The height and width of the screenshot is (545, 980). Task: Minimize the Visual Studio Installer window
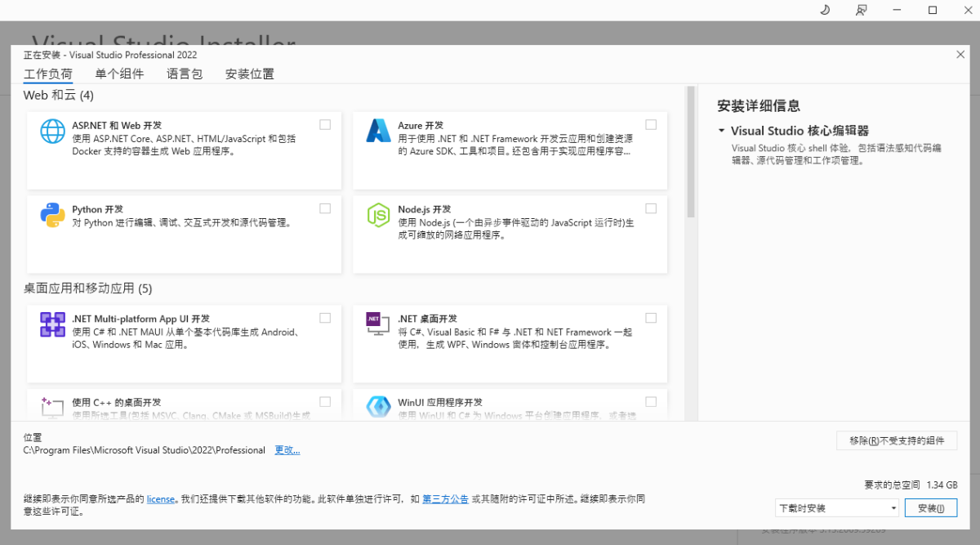pos(898,10)
